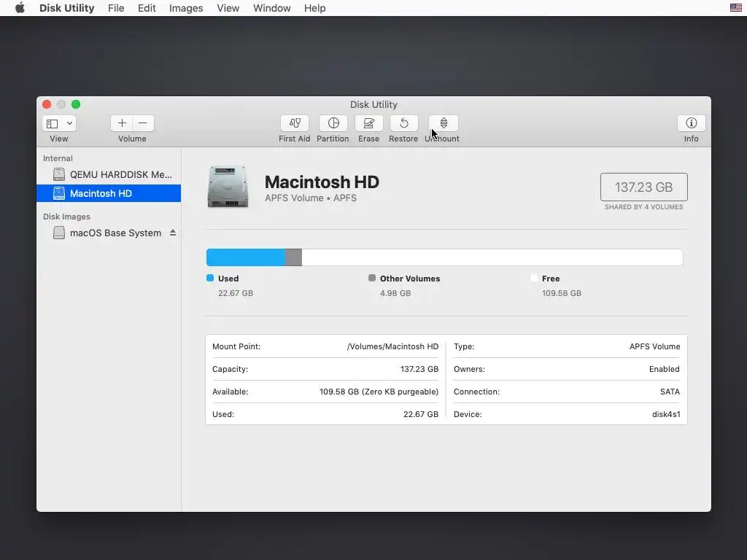Image resolution: width=747 pixels, height=560 pixels.
Task: Click the blue Used segment of usage bar
Action: point(246,257)
